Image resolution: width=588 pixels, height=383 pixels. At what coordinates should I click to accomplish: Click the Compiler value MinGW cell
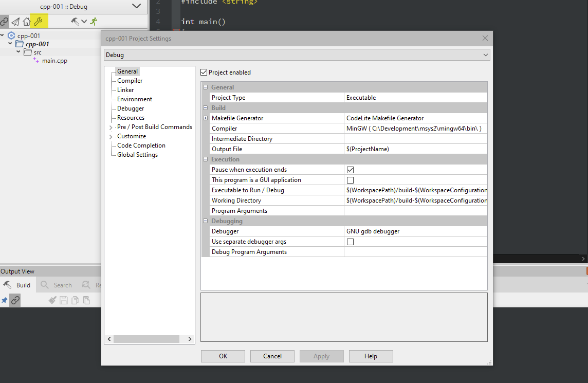point(415,129)
